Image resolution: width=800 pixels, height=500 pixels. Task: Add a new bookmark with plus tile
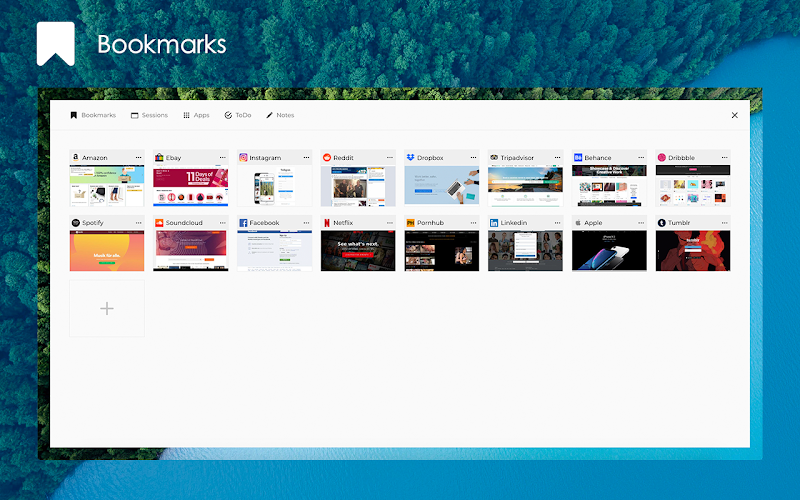[x=107, y=308]
